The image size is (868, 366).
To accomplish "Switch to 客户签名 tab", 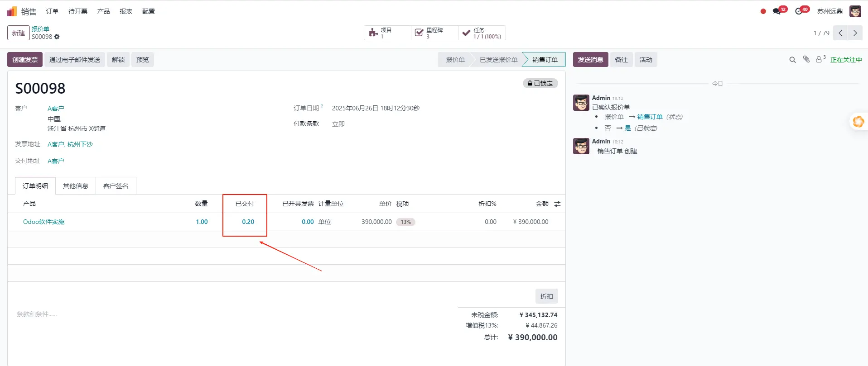I will 116,186.
